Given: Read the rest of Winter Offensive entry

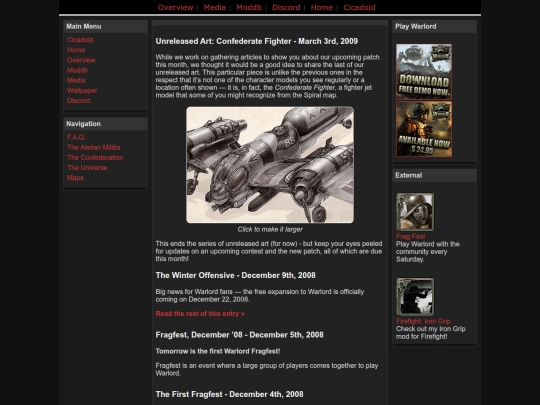Looking at the screenshot, I should [x=200, y=314].
